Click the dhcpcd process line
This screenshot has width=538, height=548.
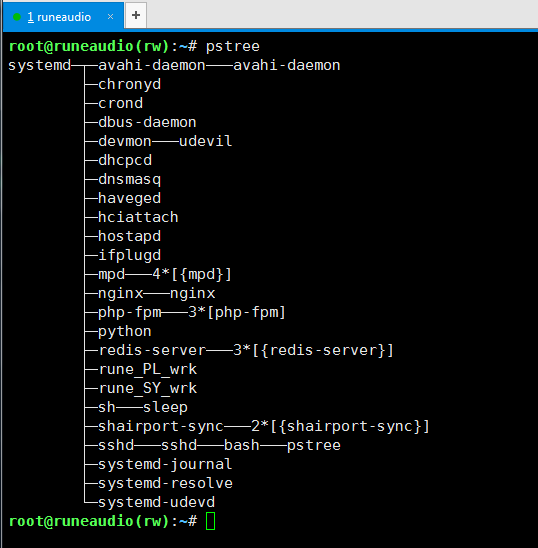pos(125,161)
